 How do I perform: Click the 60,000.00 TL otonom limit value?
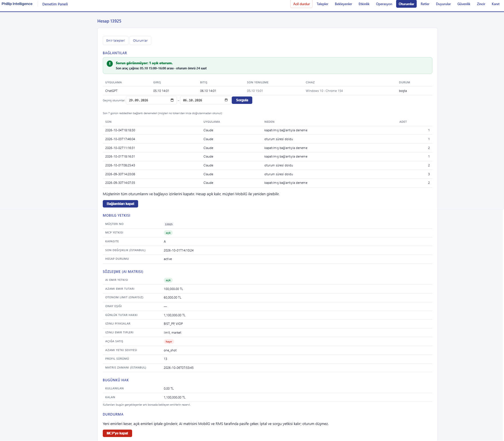click(x=172, y=297)
